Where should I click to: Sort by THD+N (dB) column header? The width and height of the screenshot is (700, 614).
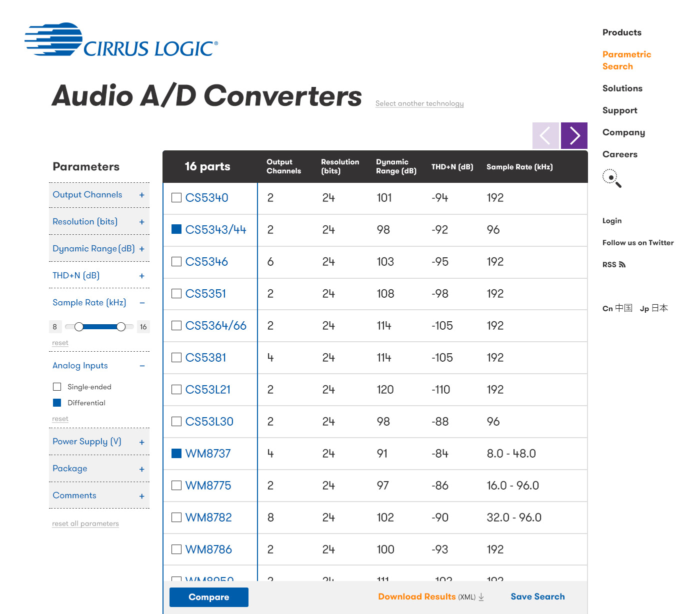452,167
